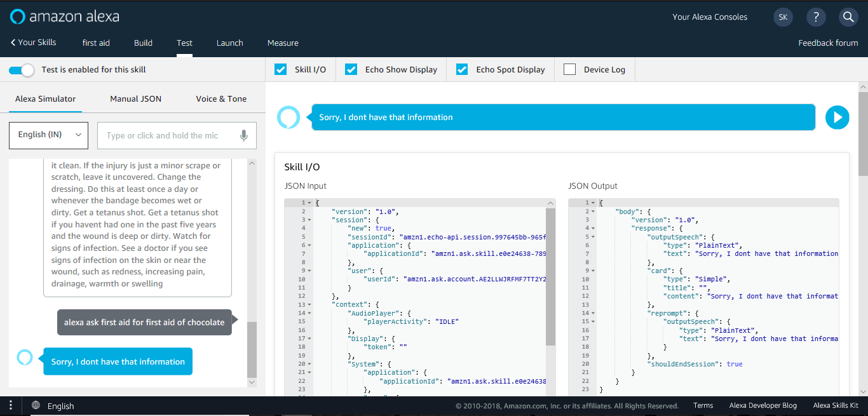Collapse session fold arrow at input line 3

pos(310,220)
